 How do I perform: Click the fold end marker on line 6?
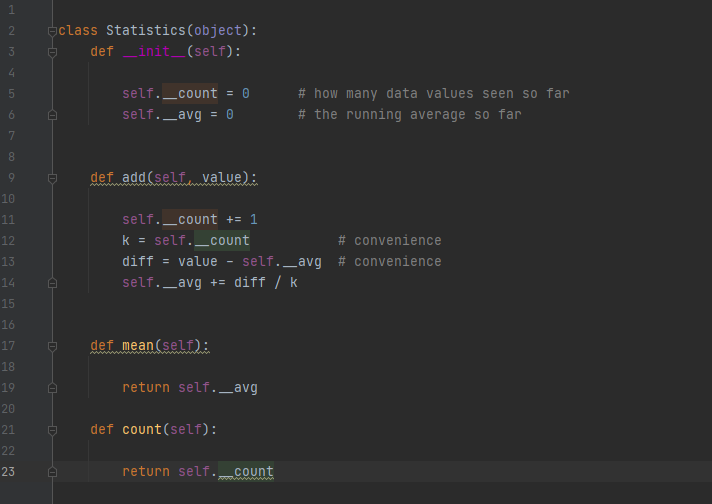point(52,115)
